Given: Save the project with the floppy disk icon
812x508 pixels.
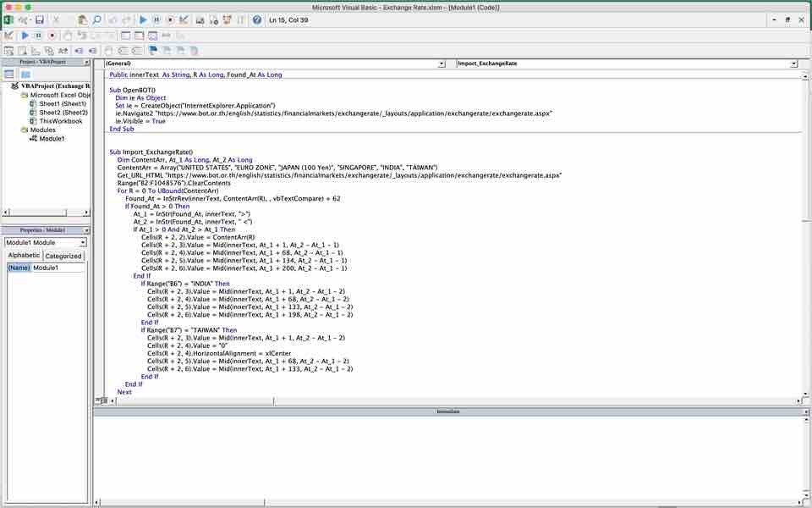Looking at the screenshot, I should pyautogui.click(x=40, y=20).
